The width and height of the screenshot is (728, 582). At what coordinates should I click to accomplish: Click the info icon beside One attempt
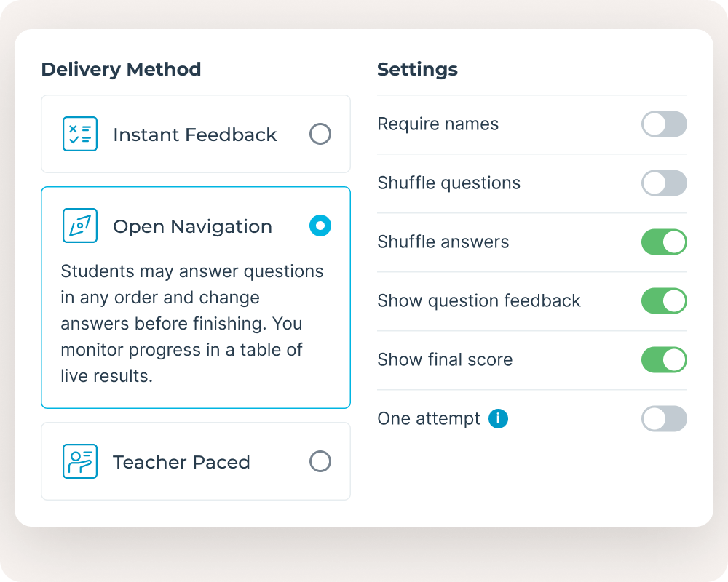498,419
